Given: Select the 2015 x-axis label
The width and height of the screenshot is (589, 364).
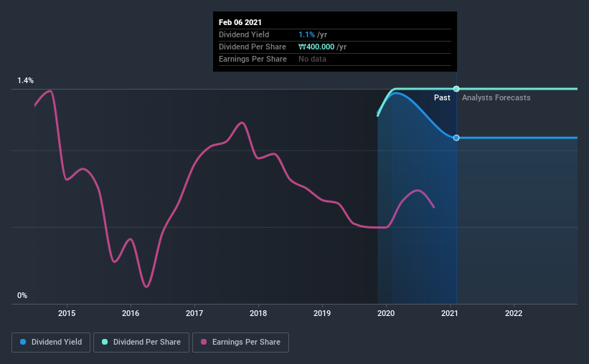Looking at the screenshot, I should (67, 313).
